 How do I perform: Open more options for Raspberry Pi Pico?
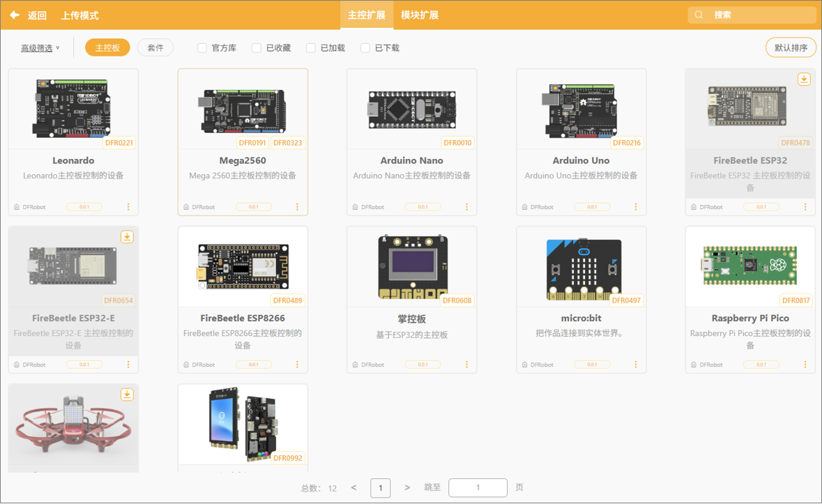tap(805, 365)
